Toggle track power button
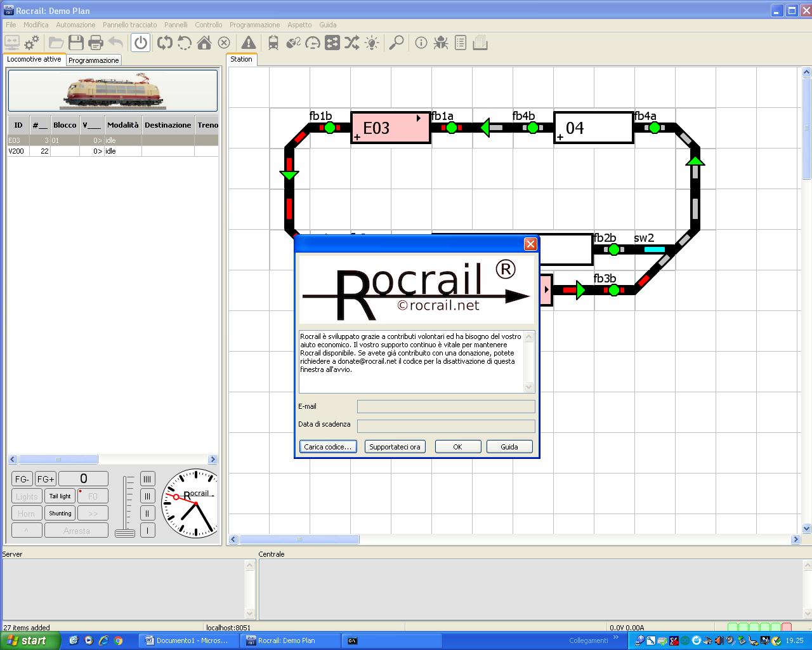 point(141,43)
